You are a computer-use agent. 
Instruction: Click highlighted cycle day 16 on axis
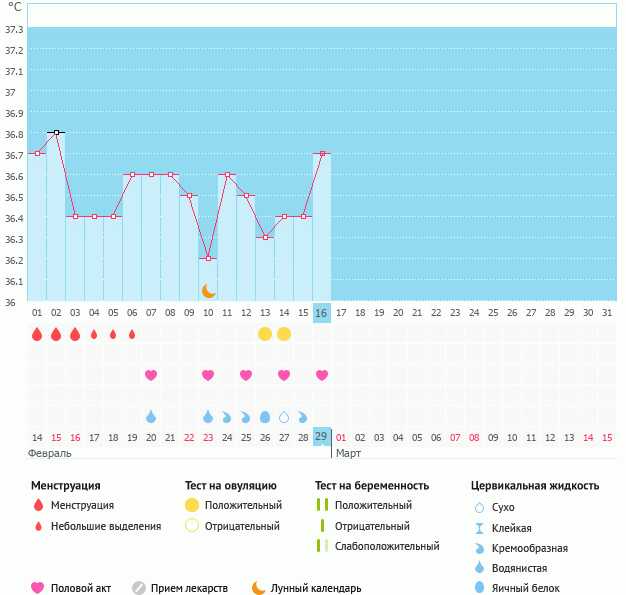tap(322, 313)
